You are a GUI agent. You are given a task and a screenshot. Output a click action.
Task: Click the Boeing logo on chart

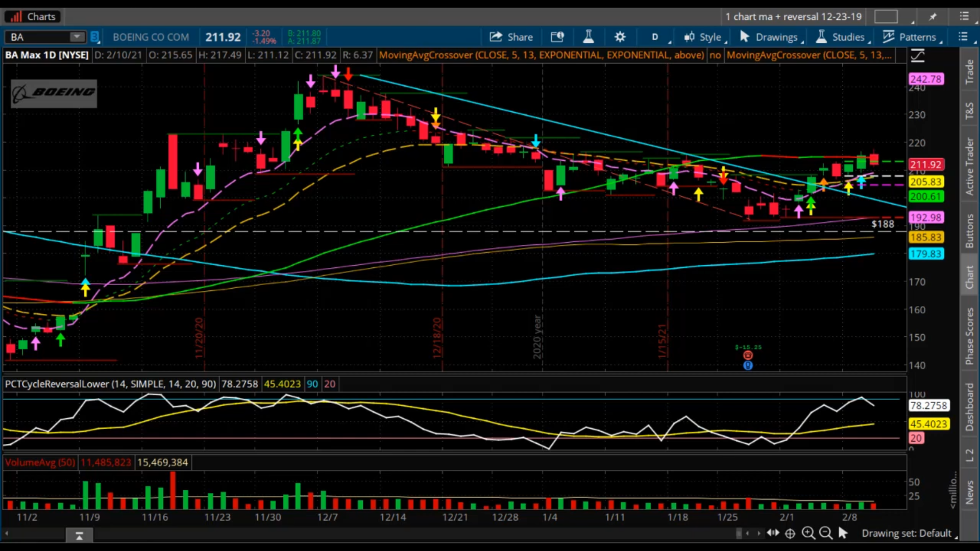[x=54, y=93]
